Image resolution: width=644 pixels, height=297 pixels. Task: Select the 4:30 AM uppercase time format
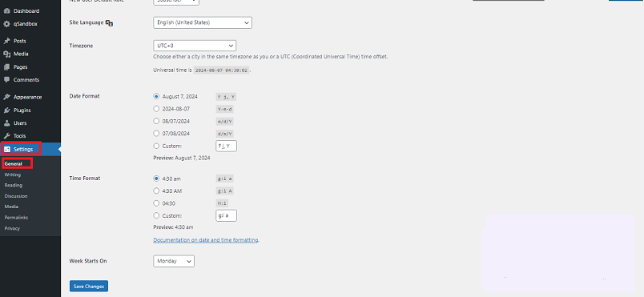point(156,191)
